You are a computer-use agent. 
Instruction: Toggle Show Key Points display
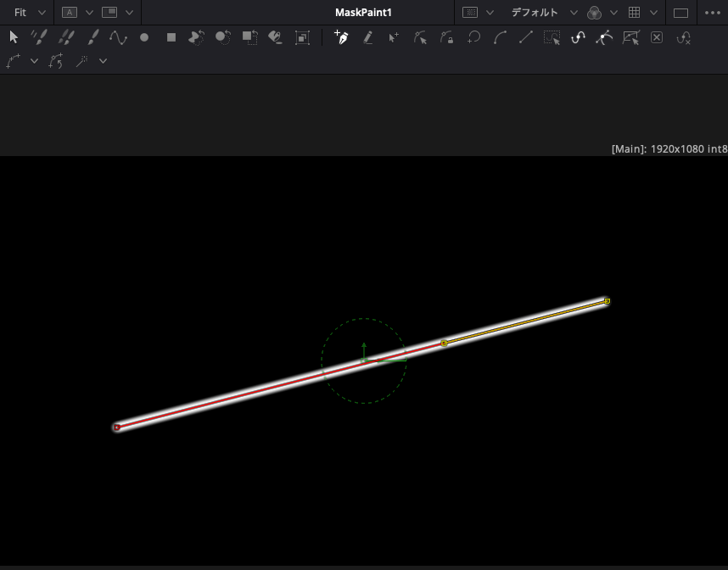click(578, 37)
